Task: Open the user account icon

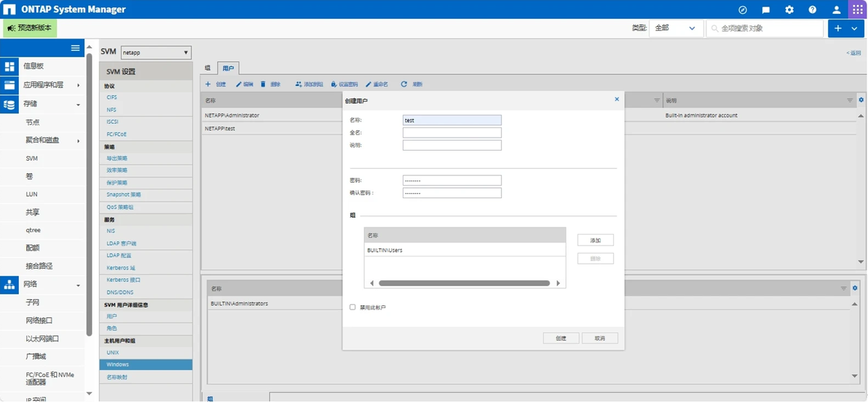Action: pos(837,9)
